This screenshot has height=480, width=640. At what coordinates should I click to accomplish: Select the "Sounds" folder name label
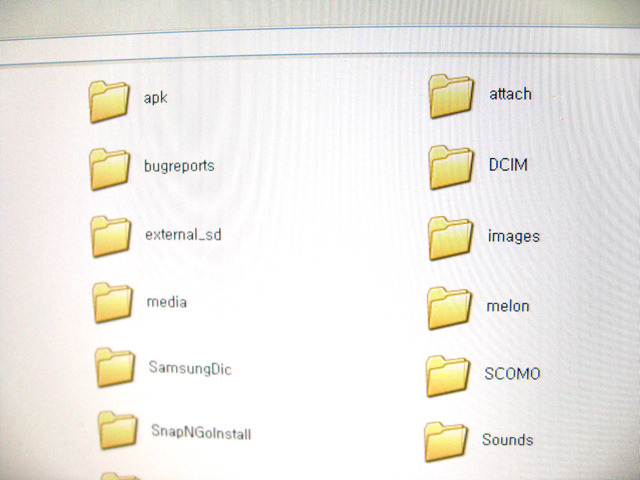click(x=507, y=439)
